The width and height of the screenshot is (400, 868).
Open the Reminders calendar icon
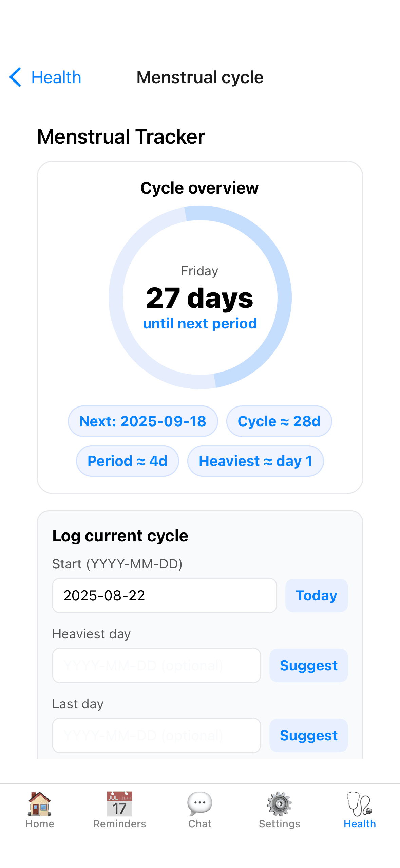[x=119, y=803]
